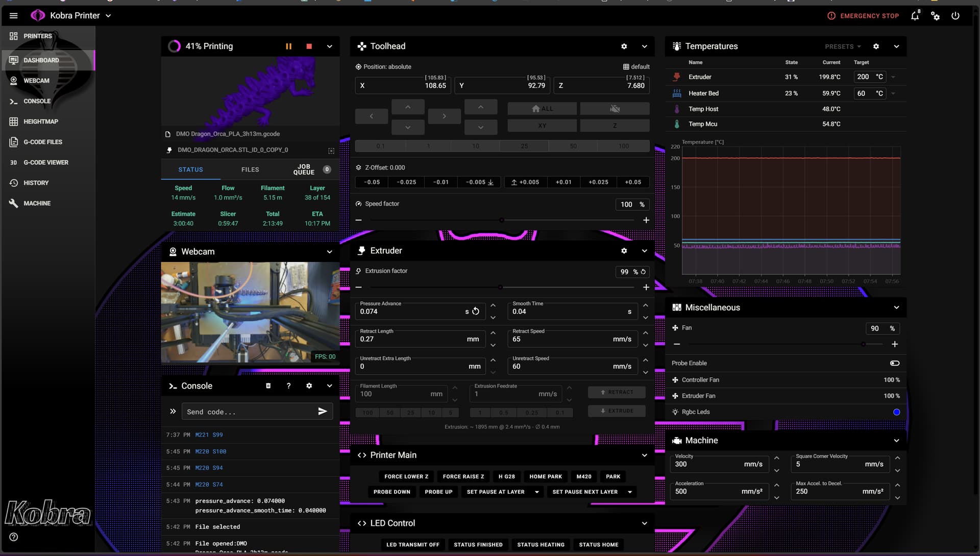Switch to the Files tab
Viewport: 980px width, 556px height.
point(250,170)
